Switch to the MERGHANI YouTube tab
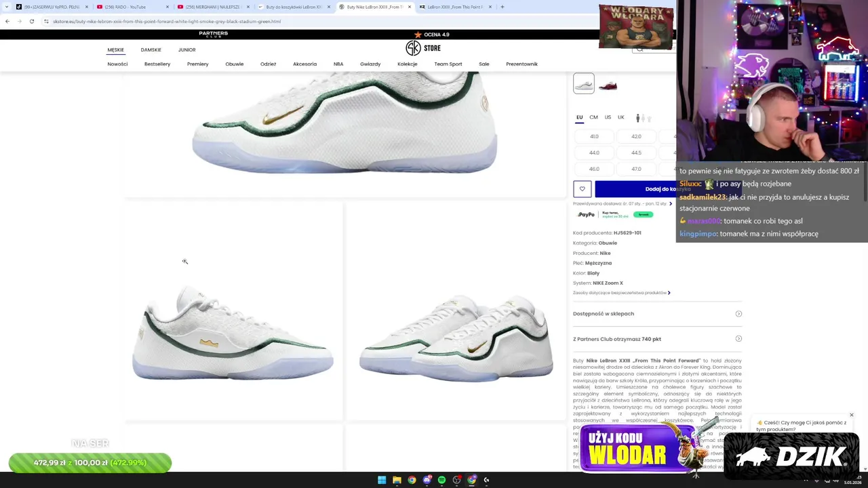Image resolution: width=868 pixels, height=488 pixels. [x=214, y=7]
